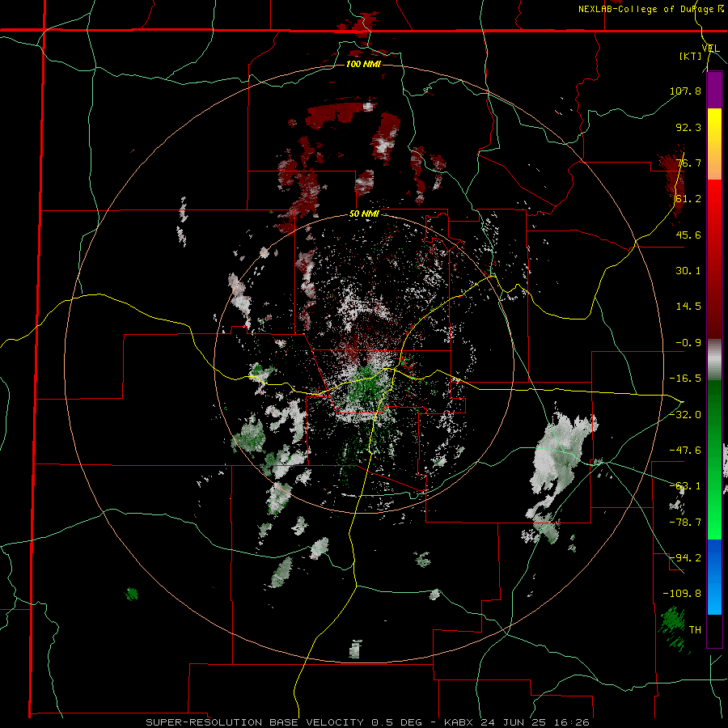The image size is (728, 728).
Task: Click the 100 NMI range ring label
Action: coord(363,64)
